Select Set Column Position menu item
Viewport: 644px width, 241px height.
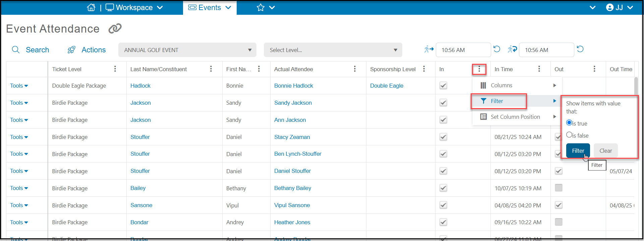pos(517,117)
